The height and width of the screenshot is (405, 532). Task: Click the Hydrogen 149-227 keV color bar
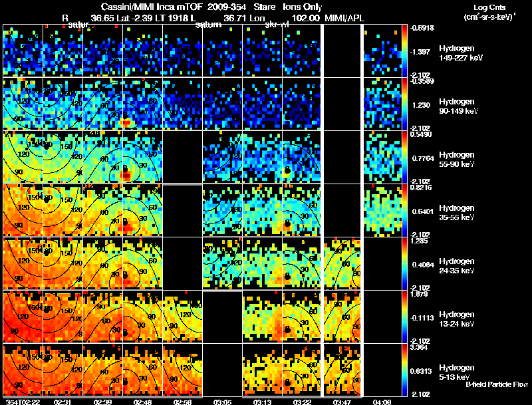404,51
